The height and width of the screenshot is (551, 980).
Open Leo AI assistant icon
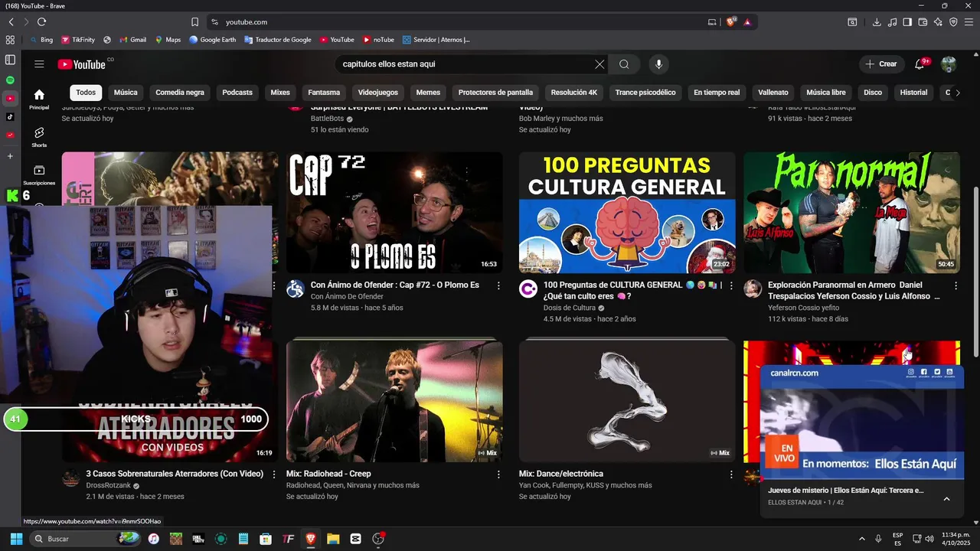tap(938, 22)
